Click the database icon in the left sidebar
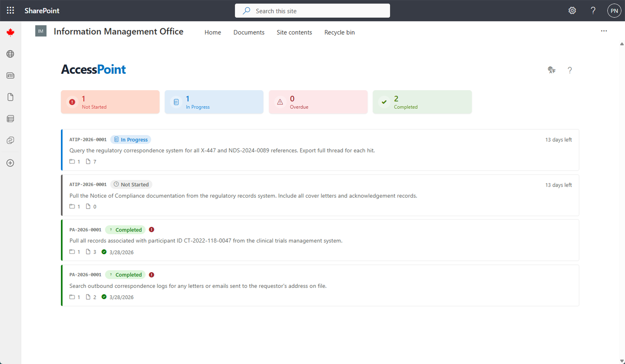The height and width of the screenshot is (364, 625). click(10, 119)
